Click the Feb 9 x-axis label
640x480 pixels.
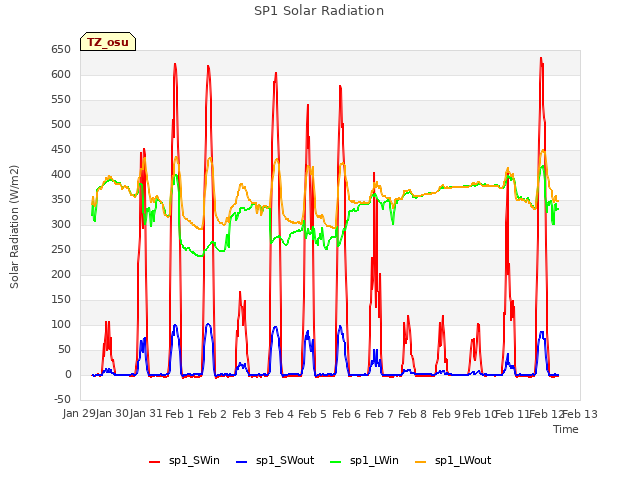pos(446,414)
